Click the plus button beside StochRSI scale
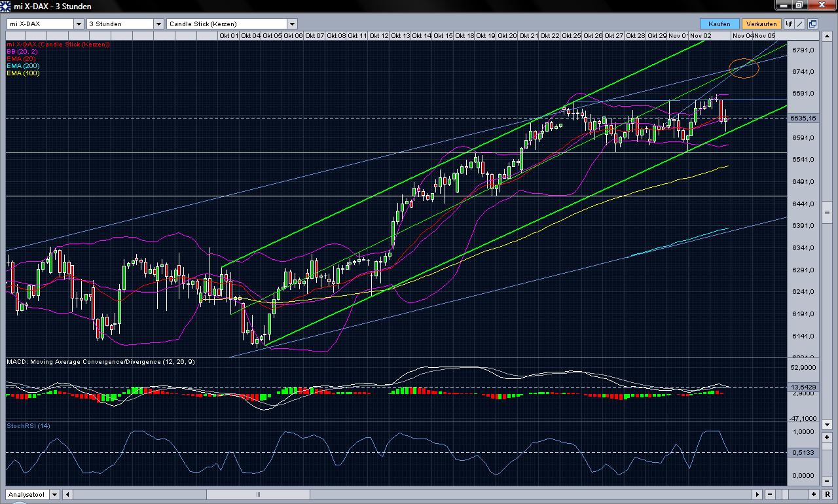Image resolution: width=838 pixels, height=504 pixels. coord(828,437)
